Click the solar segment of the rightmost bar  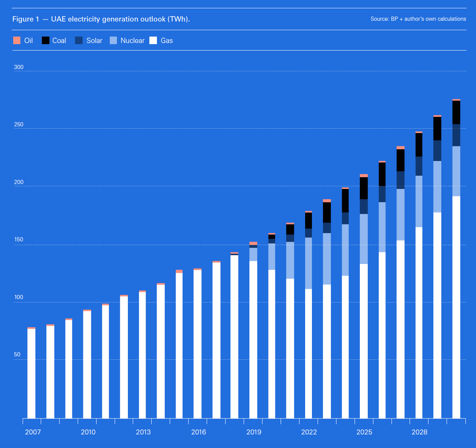[x=456, y=135]
